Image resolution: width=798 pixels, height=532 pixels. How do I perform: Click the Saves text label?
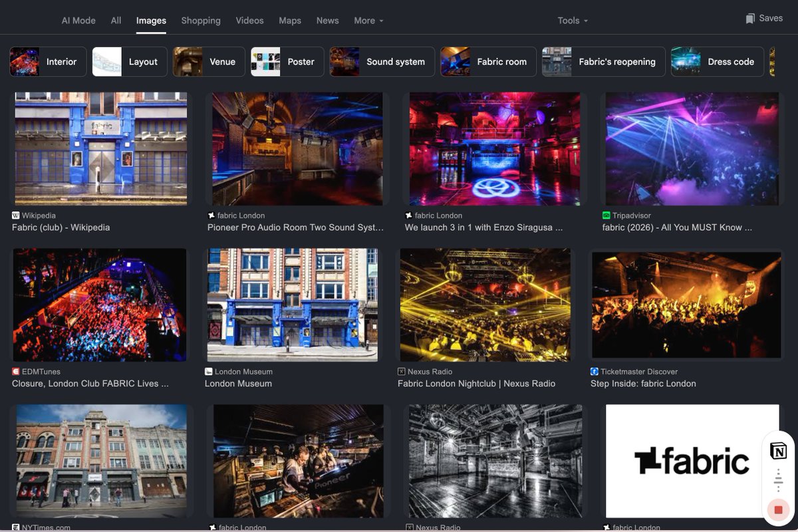(x=771, y=19)
